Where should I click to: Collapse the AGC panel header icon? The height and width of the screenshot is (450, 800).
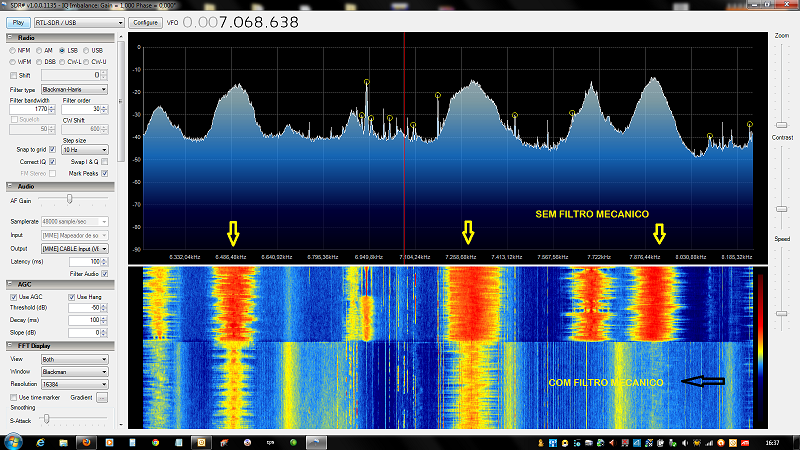[x=11, y=284]
